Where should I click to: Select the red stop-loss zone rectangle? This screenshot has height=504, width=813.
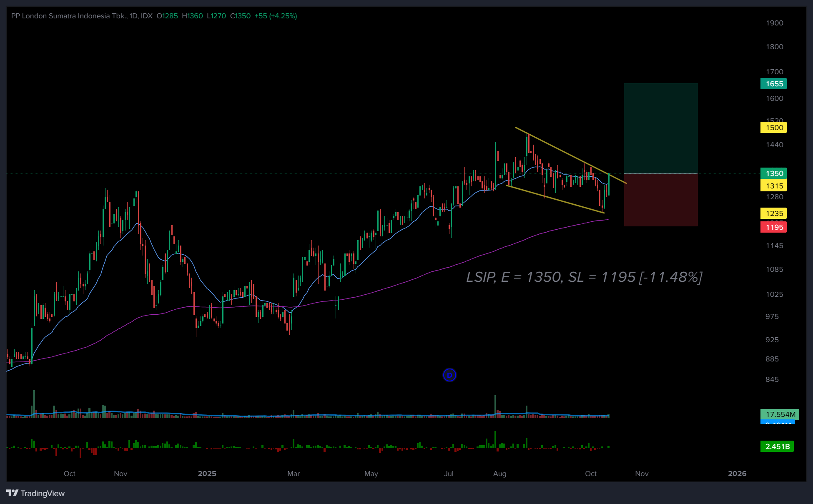coord(661,200)
